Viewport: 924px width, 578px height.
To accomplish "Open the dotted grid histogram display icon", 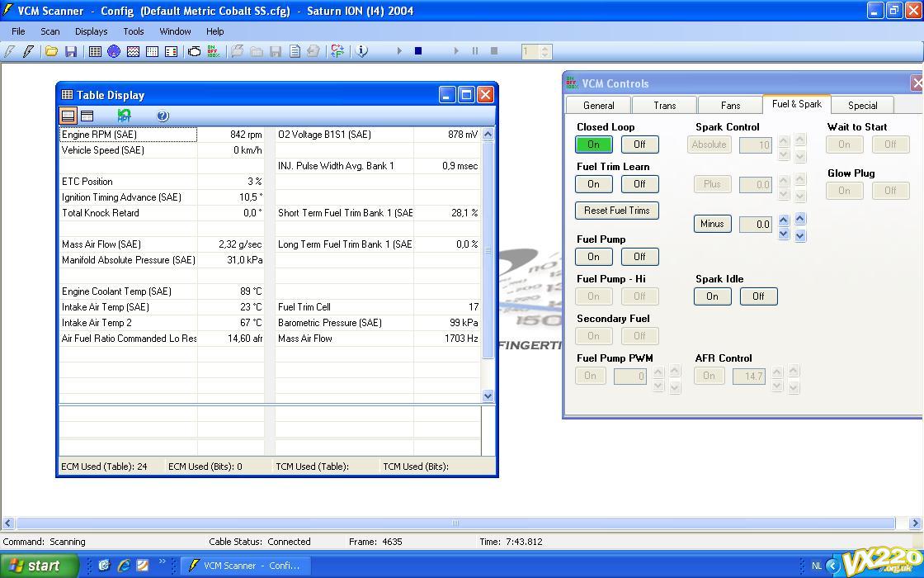I will click(152, 51).
